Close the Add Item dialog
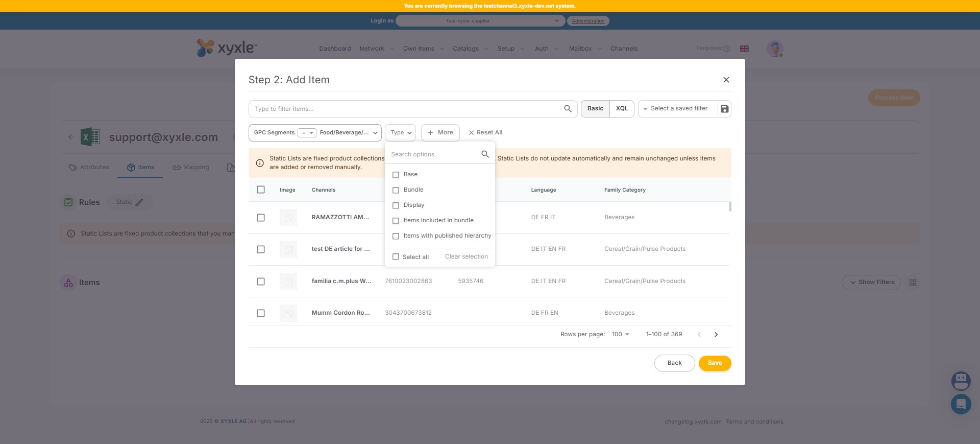Screen dimensions: 980x444 726,80
